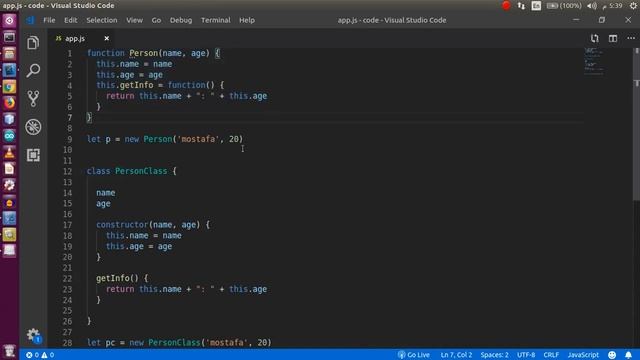Select the app.js editor tab
Image resolution: width=640 pixels, height=360 pixels.
pos(81,38)
